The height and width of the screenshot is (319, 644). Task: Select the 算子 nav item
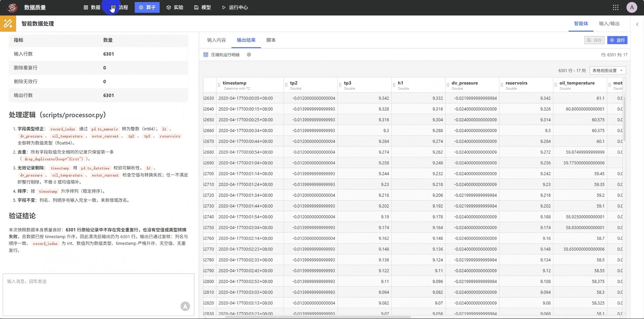(x=147, y=7)
